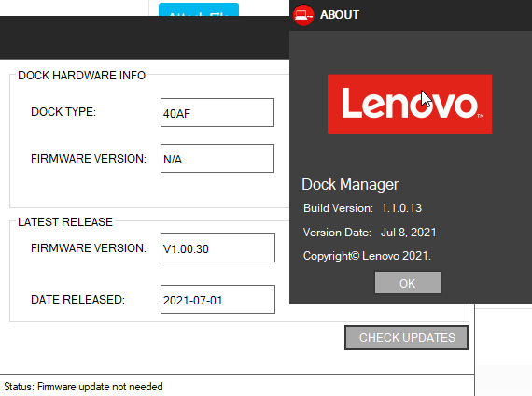
Task: Click the DATE RELEASED: label
Action: click(x=78, y=300)
